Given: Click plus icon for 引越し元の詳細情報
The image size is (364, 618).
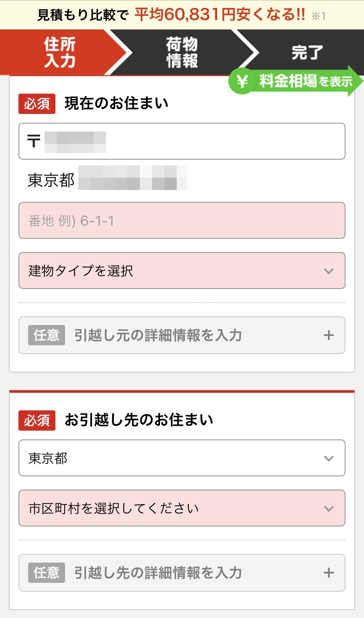Looking at the screenshot, I should (328, 336).
